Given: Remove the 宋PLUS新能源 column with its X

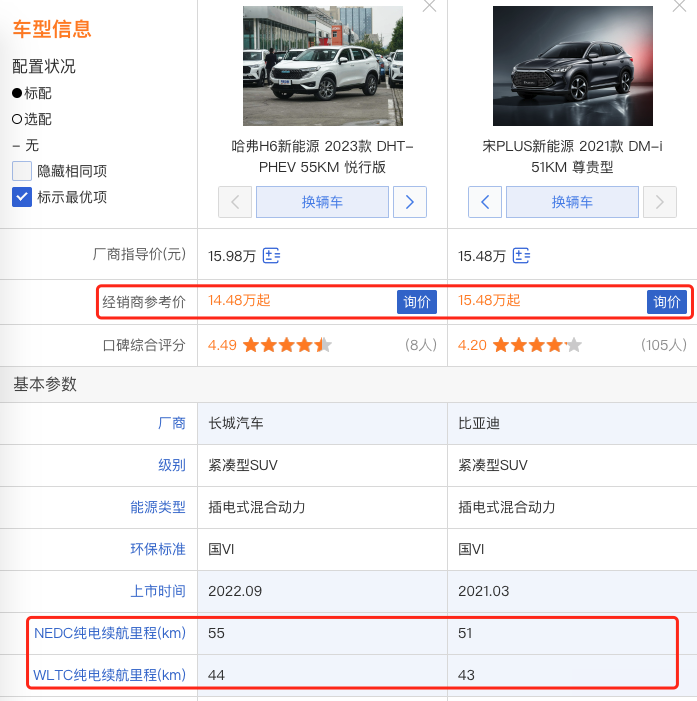Looking at the screenshot, I should (679, 5).
